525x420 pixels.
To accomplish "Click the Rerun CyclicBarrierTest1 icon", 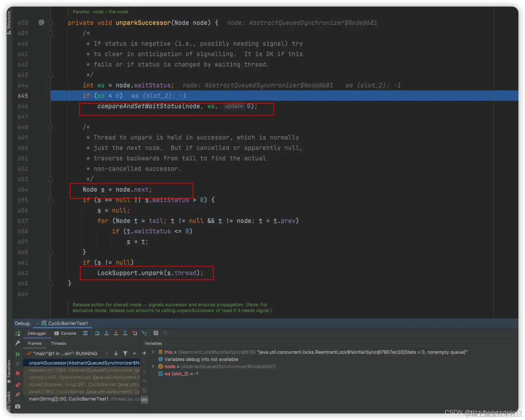I will (18, 333).
